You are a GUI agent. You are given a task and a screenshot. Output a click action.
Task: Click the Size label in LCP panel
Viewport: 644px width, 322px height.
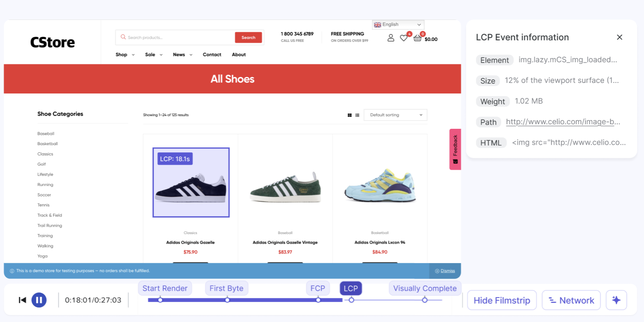point(488,81)
